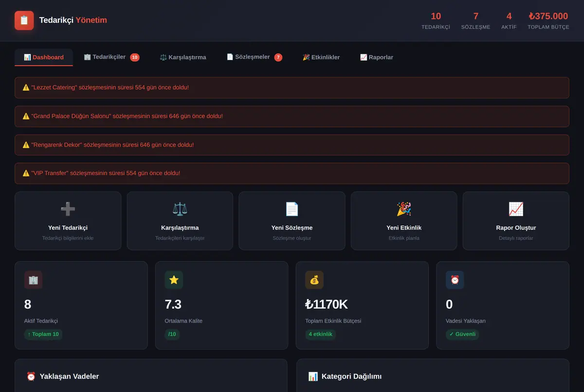Open the Raporlar tab

pos(377,57)
